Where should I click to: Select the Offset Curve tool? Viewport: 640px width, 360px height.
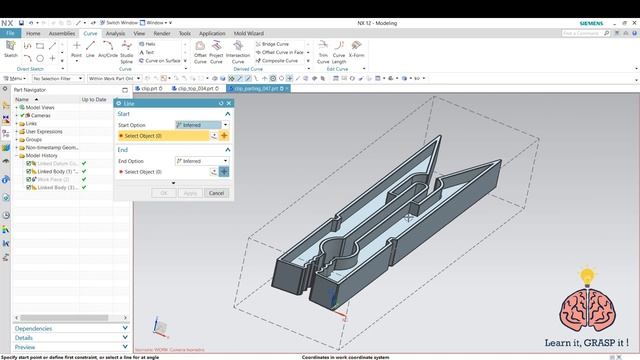pyautogui.click(x=200, y=52)
